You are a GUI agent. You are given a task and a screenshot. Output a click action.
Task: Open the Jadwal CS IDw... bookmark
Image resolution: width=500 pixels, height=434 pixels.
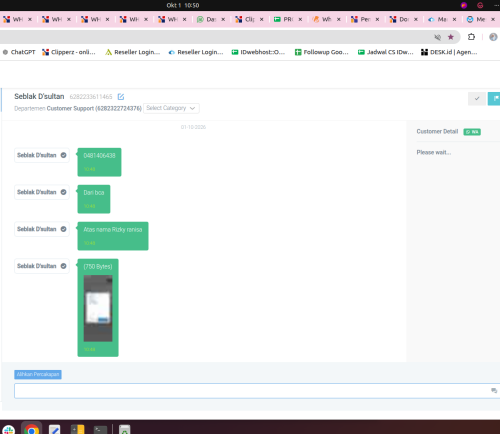point(386,52)
